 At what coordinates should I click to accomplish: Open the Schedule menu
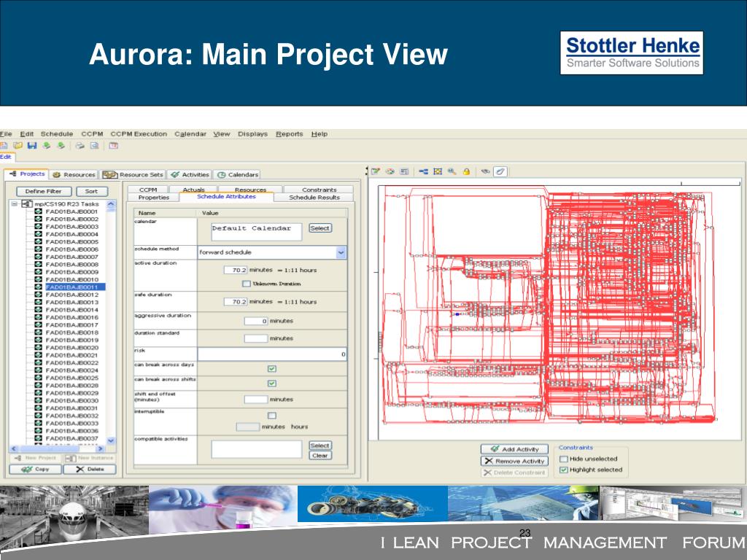pyautogui.click(x=57, y=134)
